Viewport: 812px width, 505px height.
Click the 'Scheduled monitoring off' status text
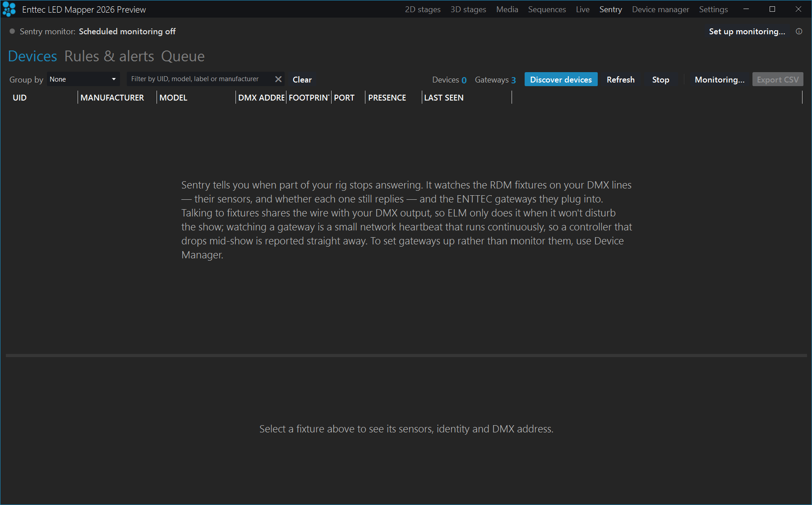127,32
